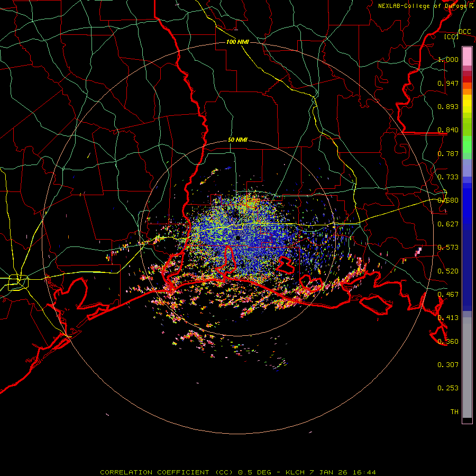Click the 0.627 value on the color scale
Screen dimensions: 476x476
pos(448,224)
